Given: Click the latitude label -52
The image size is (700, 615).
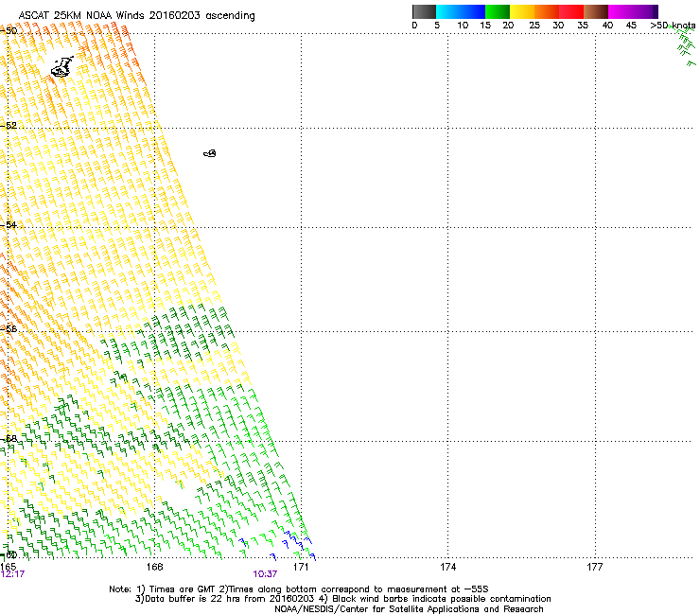Looking at the screenshot, I should pyautogui.click(x=9, y=126).
